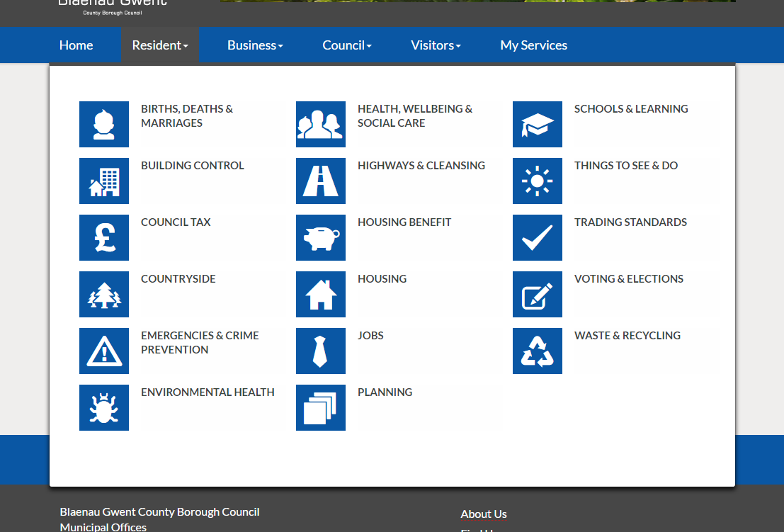Open the Voting & Elections text link
This screenshot has height=532, width=784.
629,278
